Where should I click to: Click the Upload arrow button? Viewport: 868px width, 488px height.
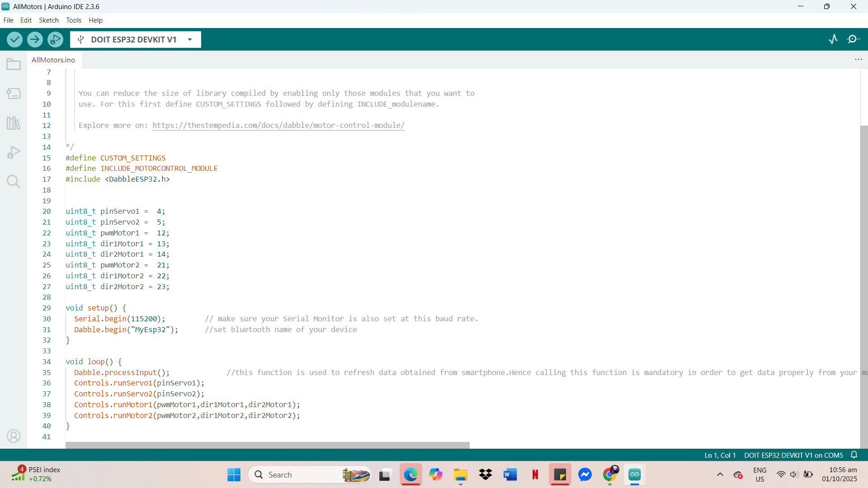(35, 40)
